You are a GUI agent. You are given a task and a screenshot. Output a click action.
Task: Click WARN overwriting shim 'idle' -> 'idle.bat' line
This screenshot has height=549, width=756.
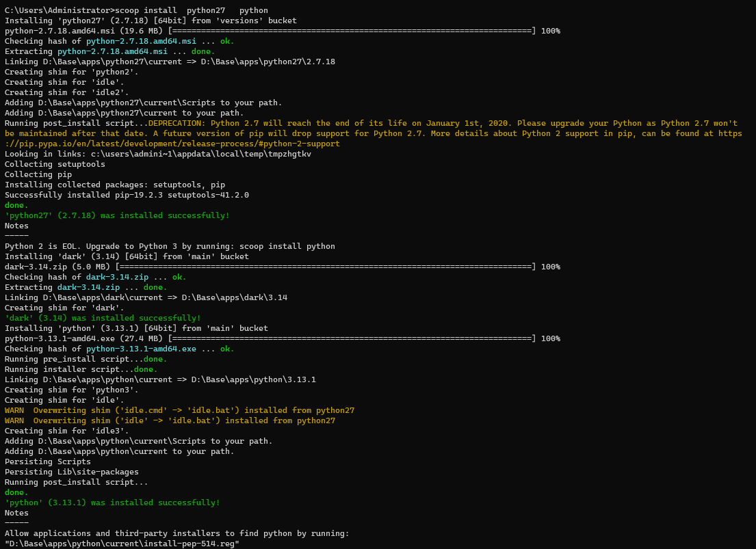click(x=170, y=420)
